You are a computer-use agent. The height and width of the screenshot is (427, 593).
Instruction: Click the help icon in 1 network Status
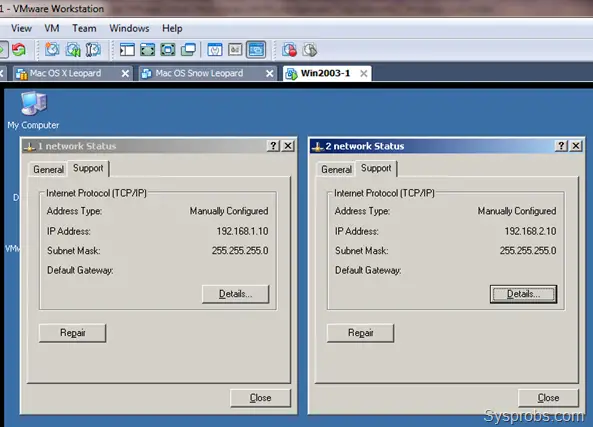(273, 146)
